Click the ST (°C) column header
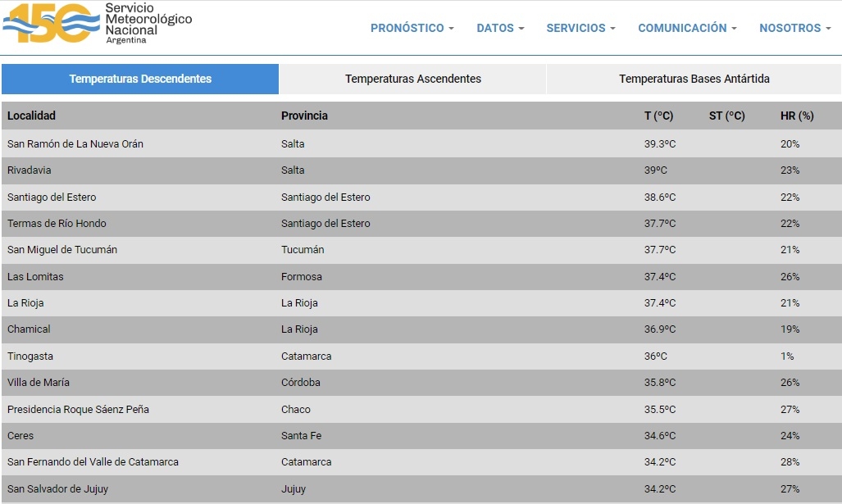The height and width of the screenshot is (504, 842). [726, 116]
